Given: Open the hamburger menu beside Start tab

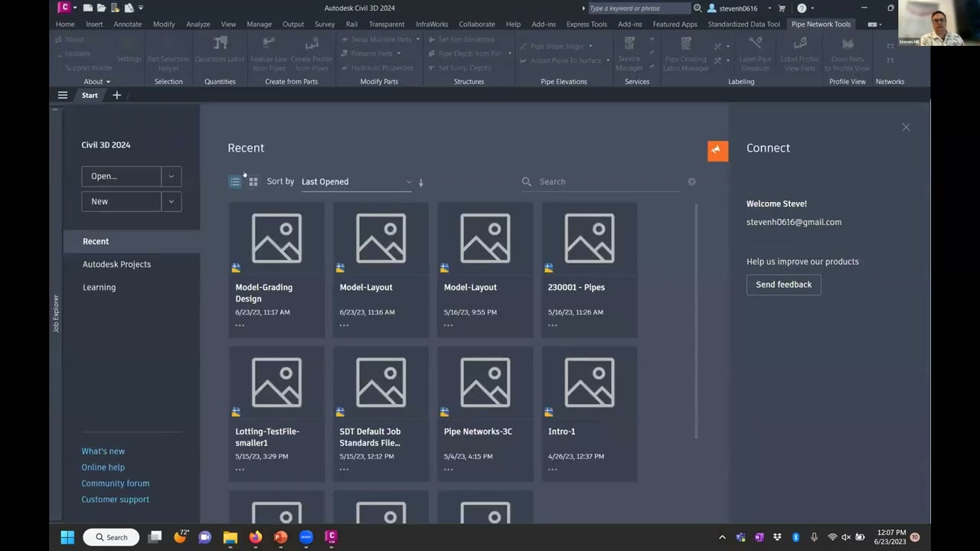Looking at the screenshot, I should tap(63, 95).
